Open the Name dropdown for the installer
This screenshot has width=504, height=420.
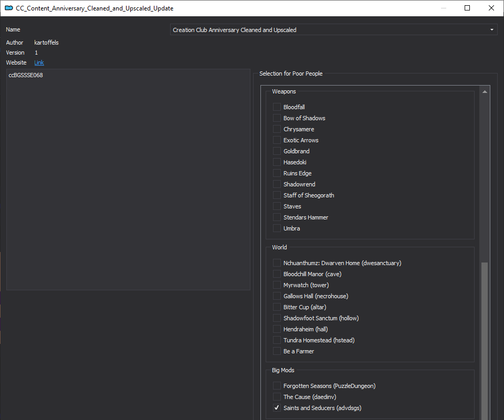tap(334, 29)
